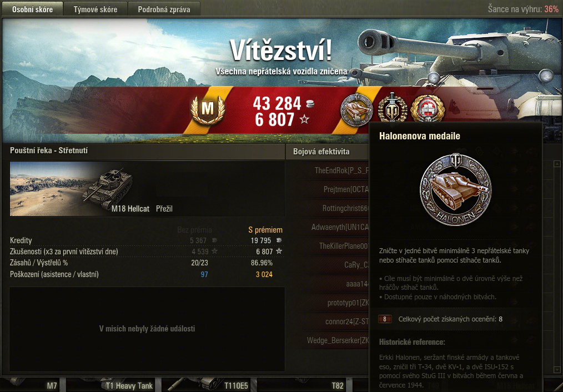Click the experience star icon beside 6 807

304,119
